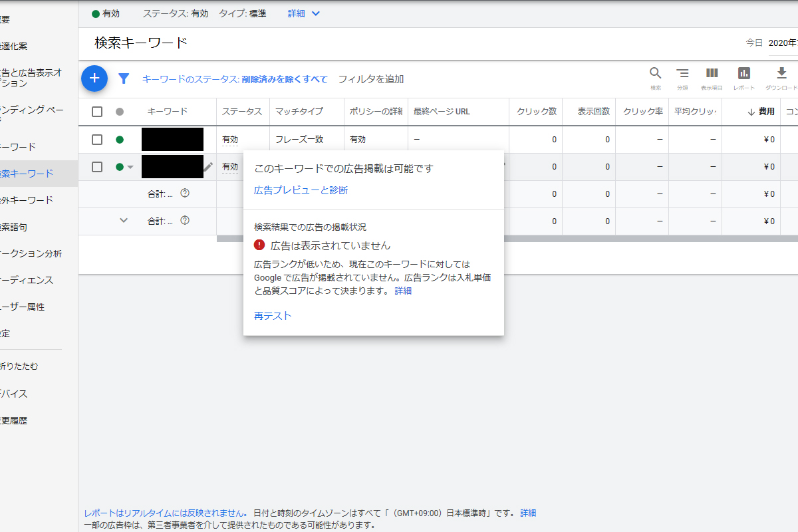Click the クリック率 column header
798x532 pixels.
[x=643, y=112]
